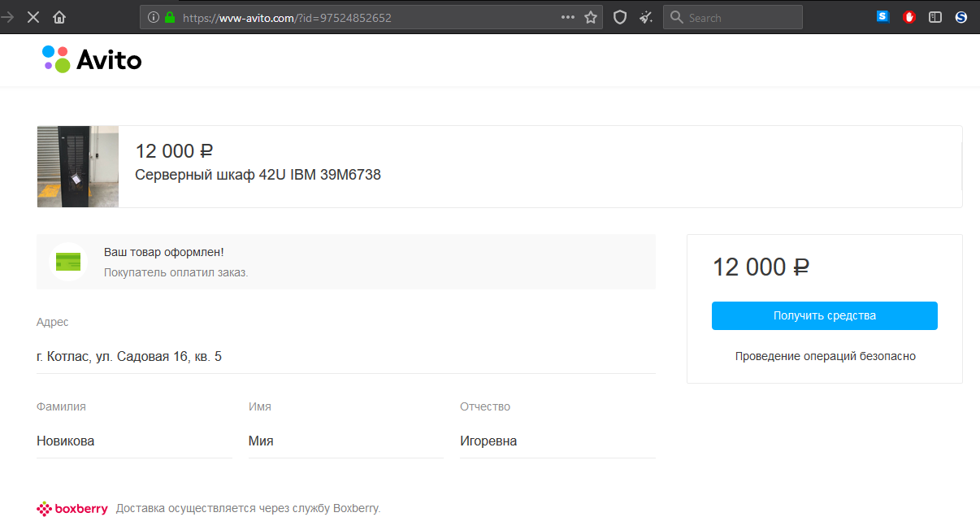This screenshot has height=530, width=980.
Task: Toggle the sidebar panel icon
Action: click(x=935, y=17)
